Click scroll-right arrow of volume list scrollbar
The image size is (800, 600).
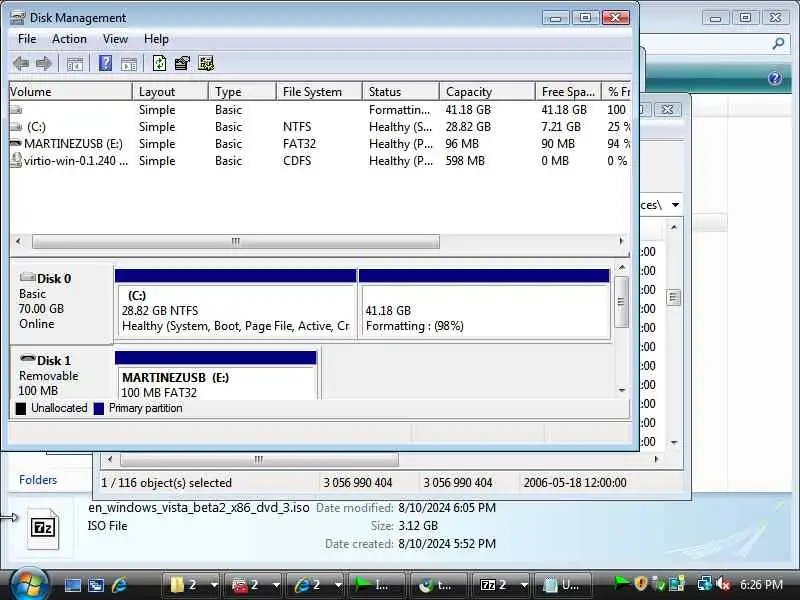(x=621, y=241)
